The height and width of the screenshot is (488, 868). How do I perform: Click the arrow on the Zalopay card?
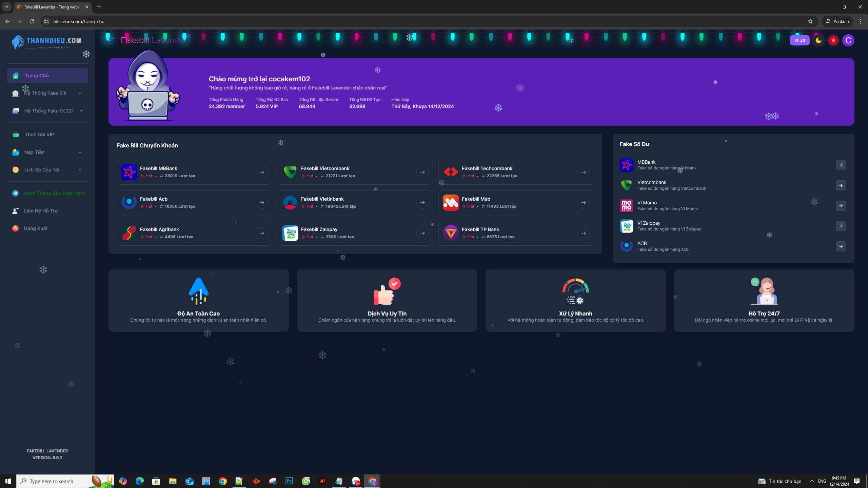[x=422, y=233]
